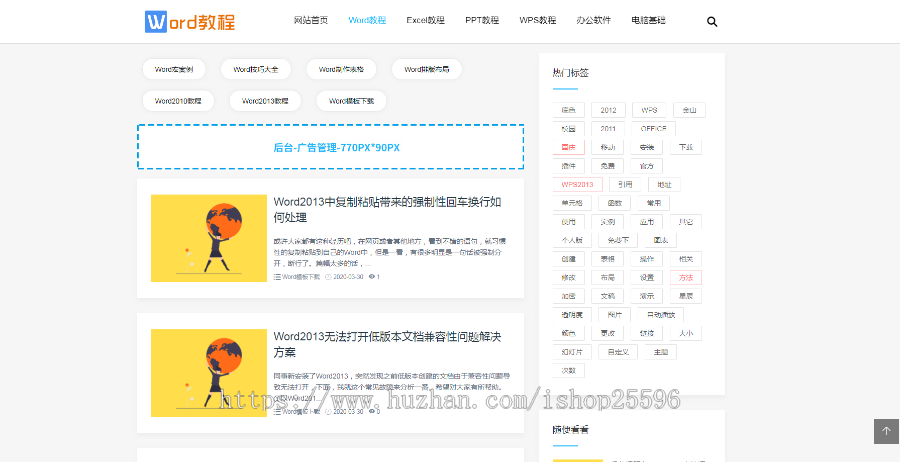Open the search magnifier icon in header
This screenshot has width=900, height=462.
coord(712,22)
